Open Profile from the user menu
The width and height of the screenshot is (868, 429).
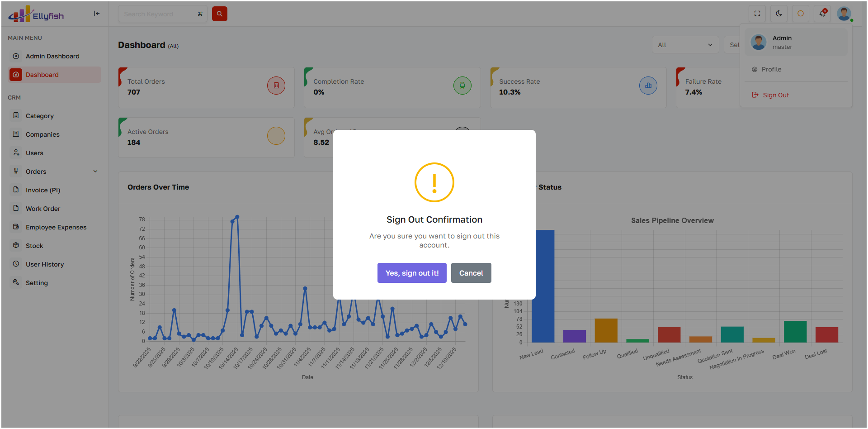[771, 69]
